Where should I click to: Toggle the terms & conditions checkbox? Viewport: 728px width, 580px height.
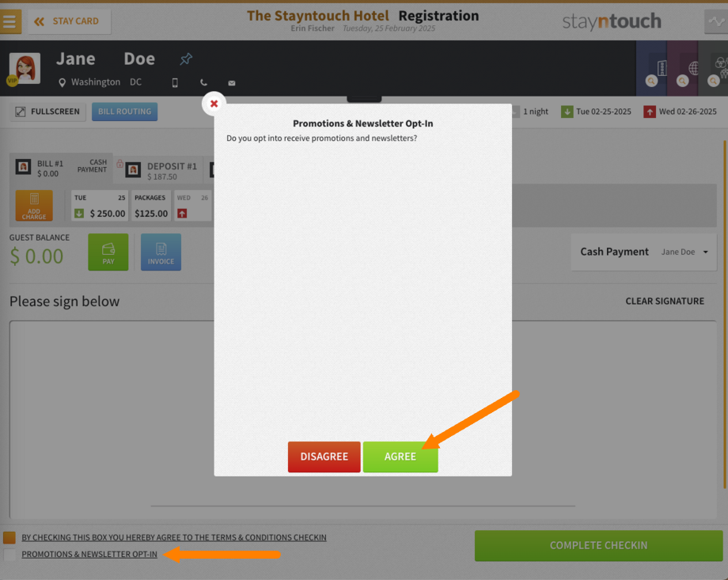[9, 537]
